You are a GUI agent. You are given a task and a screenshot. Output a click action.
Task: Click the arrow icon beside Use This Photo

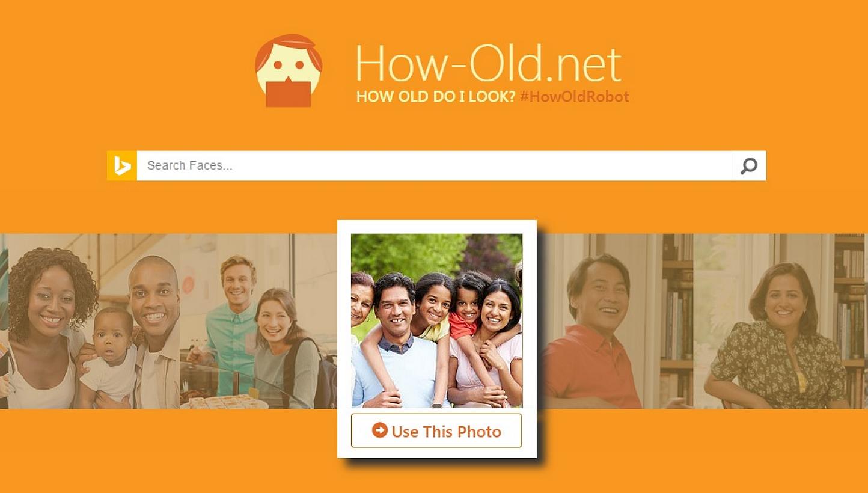click(x=379, y=430)
